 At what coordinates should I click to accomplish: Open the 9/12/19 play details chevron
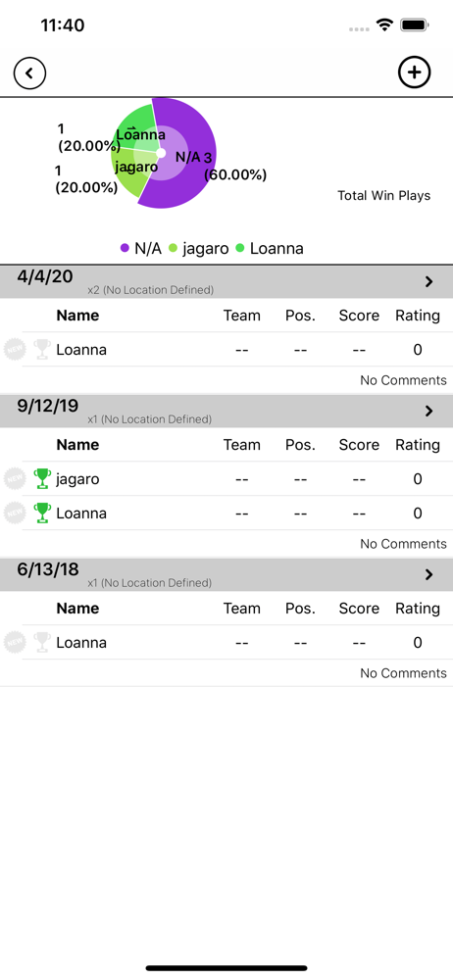pos(429,412)
